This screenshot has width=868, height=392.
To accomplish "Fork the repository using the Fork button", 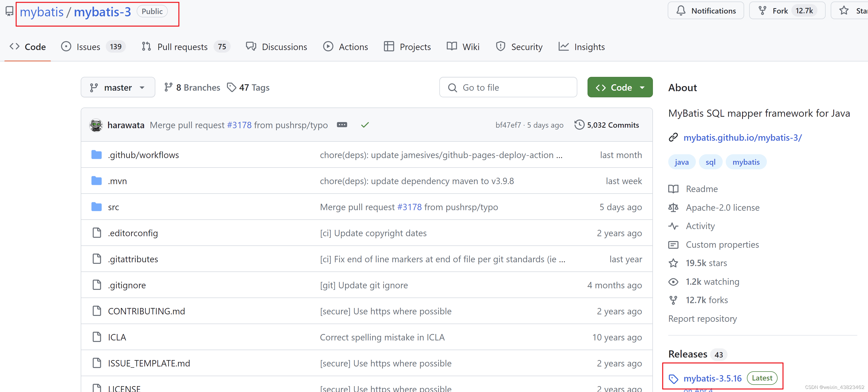I will (787, 11).
